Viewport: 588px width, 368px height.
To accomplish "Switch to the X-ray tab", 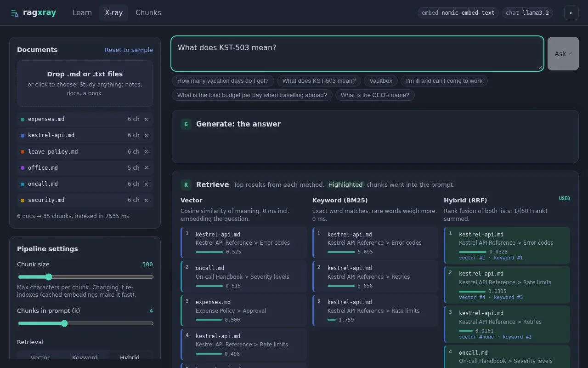I will tap(113, 13).
